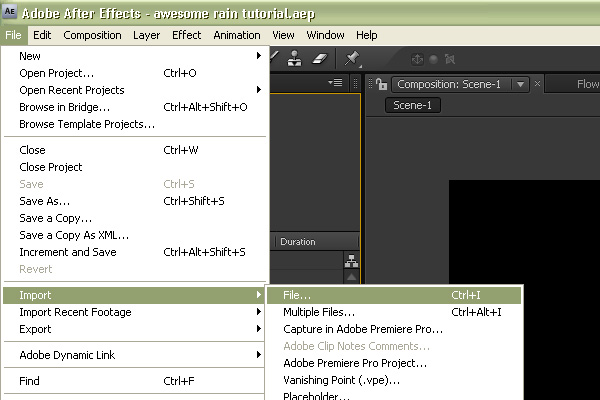The width and height of the screenshot is (600, 400).
Task: Select the Puppet Pin tool
Action: (352, 59)
